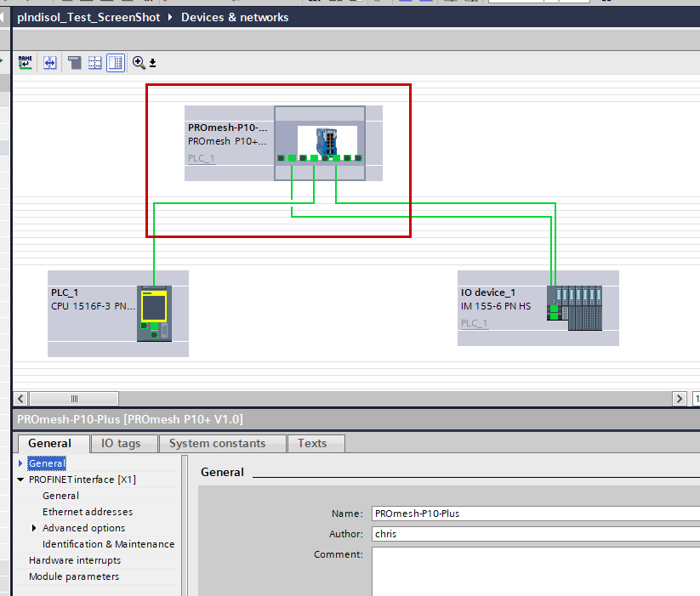This screenshot has height=596, width=700.
Task: Click the CPU 1516F-3 PN... type text
Action: tap(93, 306)
